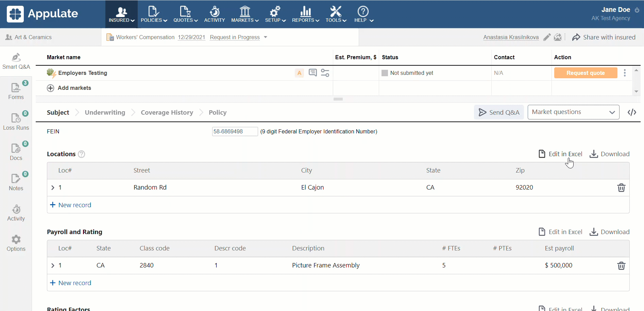Open the Forms sidebar section

pyautogui.click(x=16, y=91)
